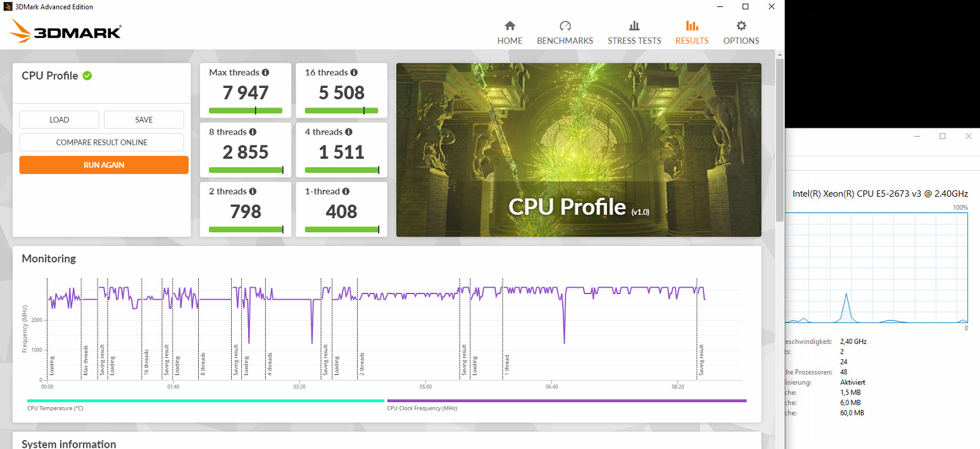Click info icon beside Max threads
Image resolution: width=980 pixels, height=449 pixels.
(x=265, y=73)
